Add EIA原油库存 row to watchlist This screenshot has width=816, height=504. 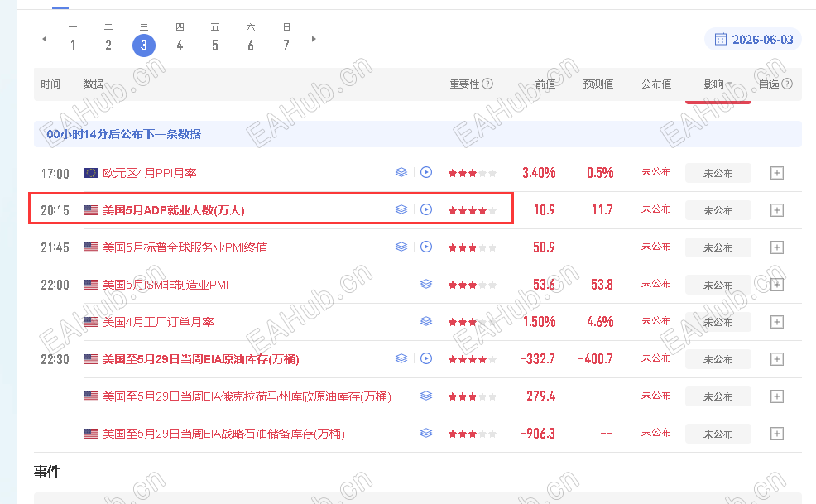point(777,359)
